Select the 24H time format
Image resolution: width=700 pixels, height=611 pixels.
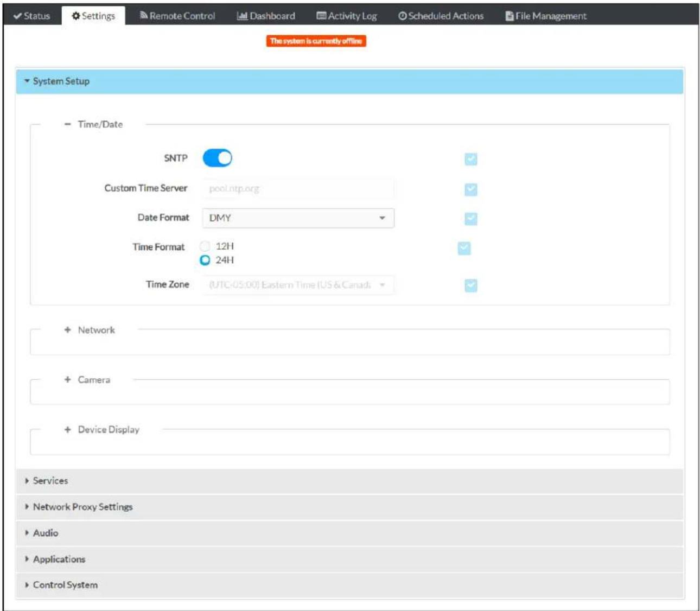[x=205, y=260]
